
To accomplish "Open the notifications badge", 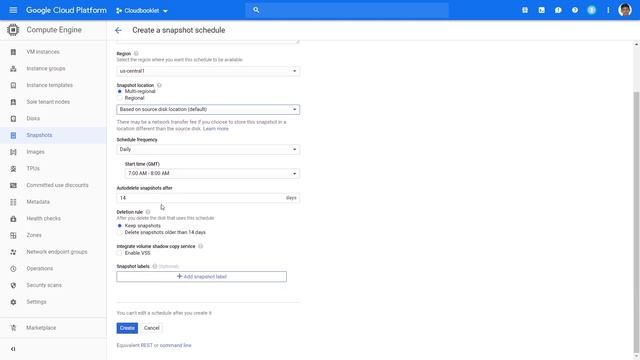I will 591,10.
